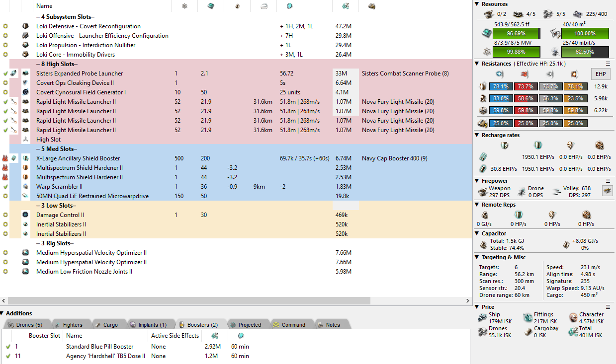
Task: Toggle state of 50MN Quad LiF Restrained Microwarpdrive
Action: point(5,196)
